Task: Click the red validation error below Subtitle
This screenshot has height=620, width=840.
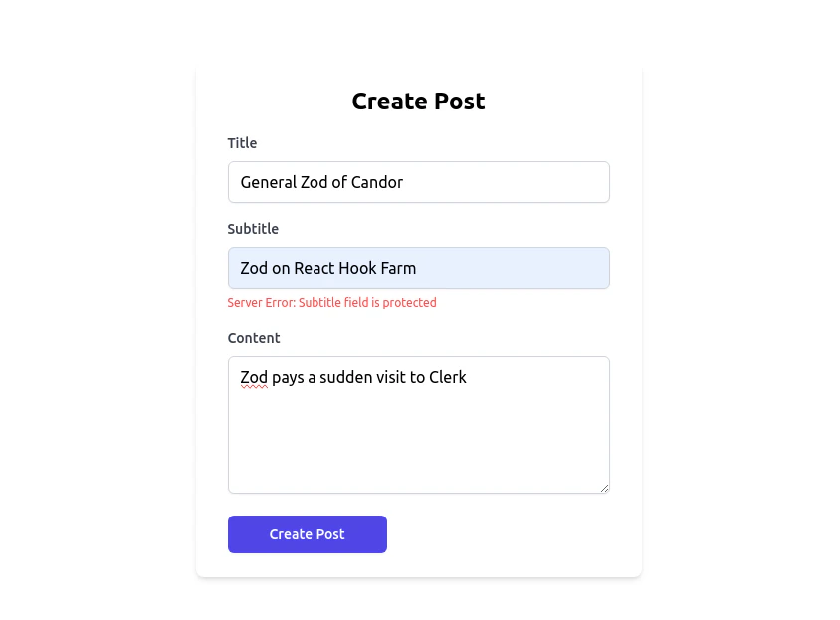Action: (x=331, y=303)
